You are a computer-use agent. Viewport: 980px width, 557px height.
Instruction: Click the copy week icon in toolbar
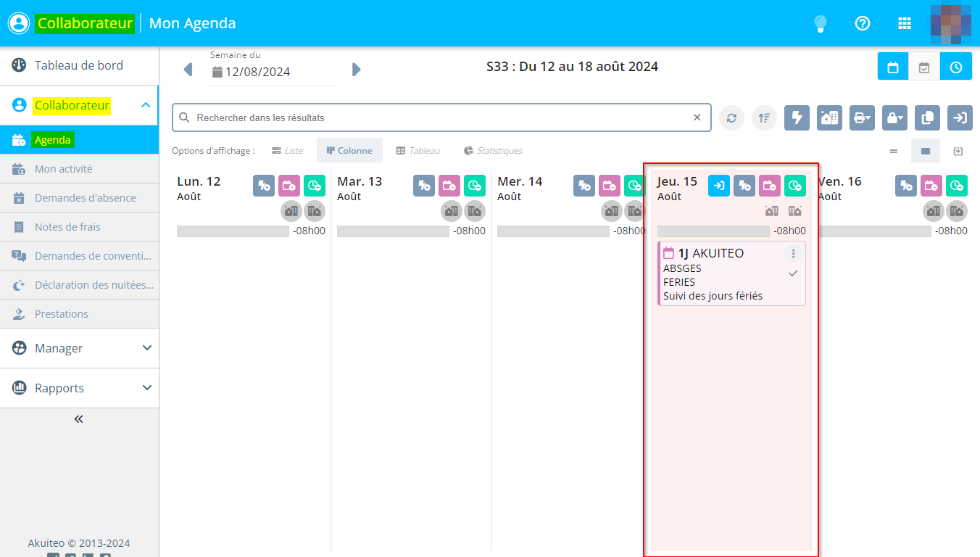click(927, 117)
